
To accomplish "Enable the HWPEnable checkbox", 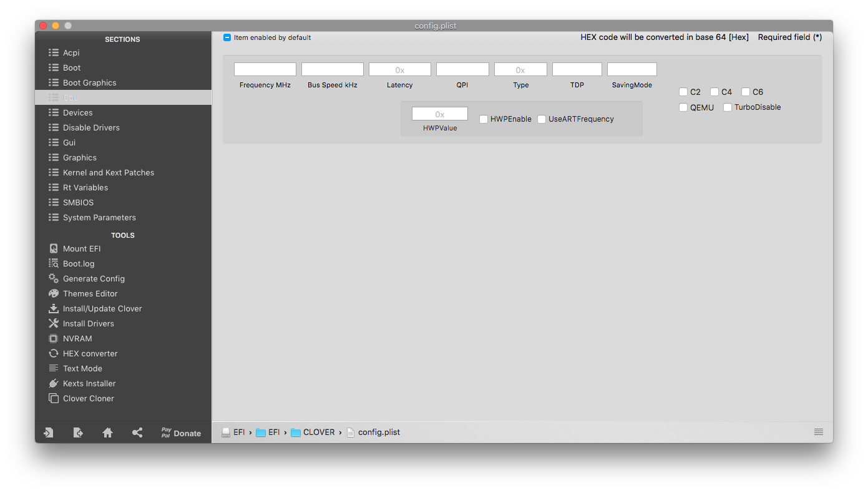I will point(484,119).
